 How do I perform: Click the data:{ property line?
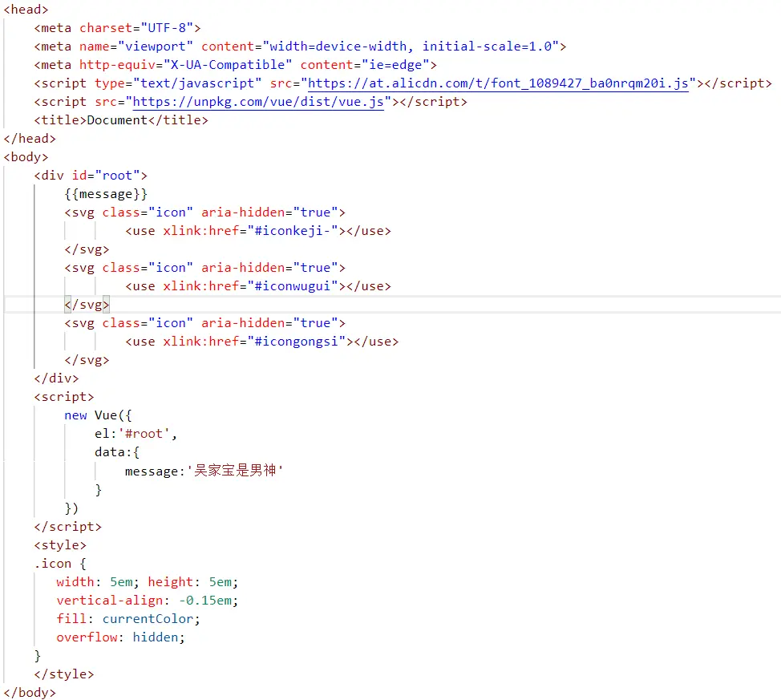pos(117,452)
